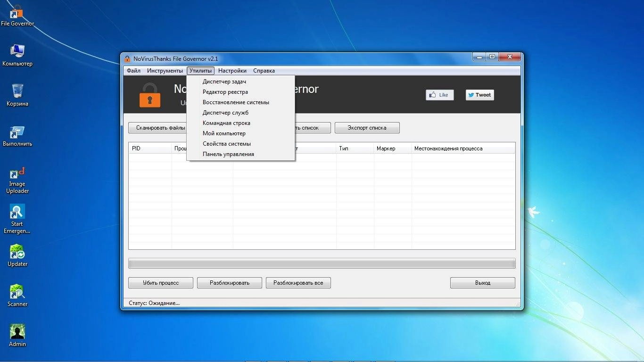Click the title bar padlock icon
644x362 pixels.
(x=127, y=59)
